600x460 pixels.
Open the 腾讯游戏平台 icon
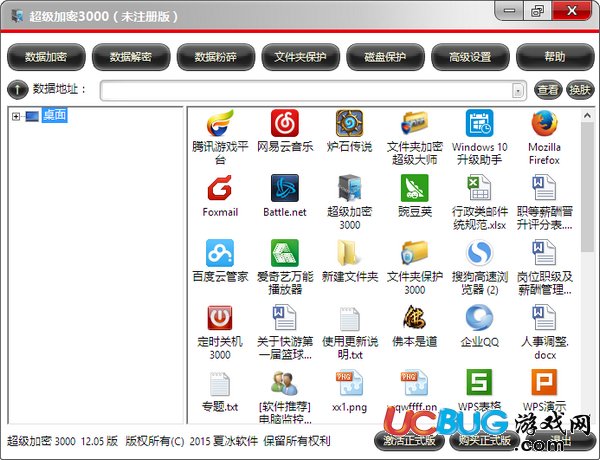tap(220, 123)
